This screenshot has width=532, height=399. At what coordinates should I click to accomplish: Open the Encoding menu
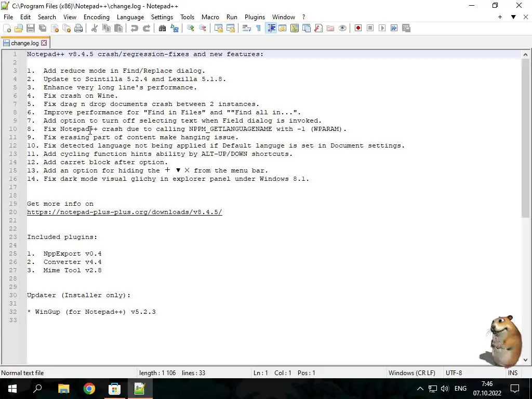[x=97, y=17]
